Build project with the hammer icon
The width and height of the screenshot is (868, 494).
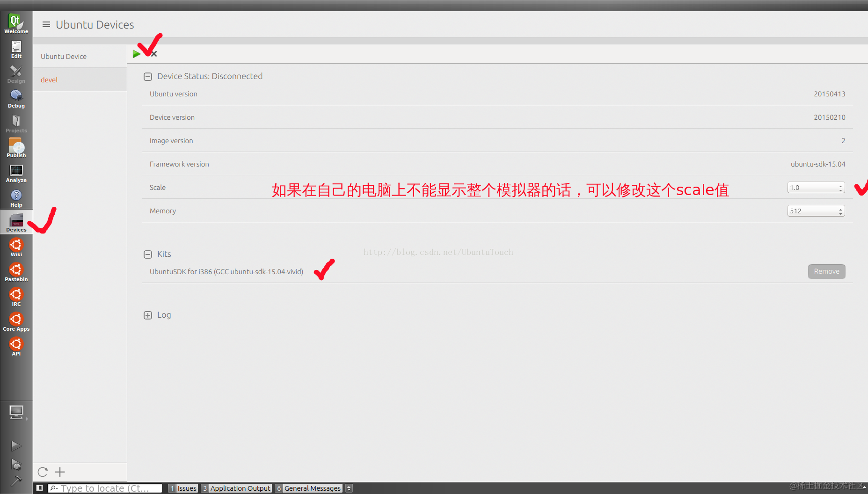pyautogui.click(x=16, y=480)
